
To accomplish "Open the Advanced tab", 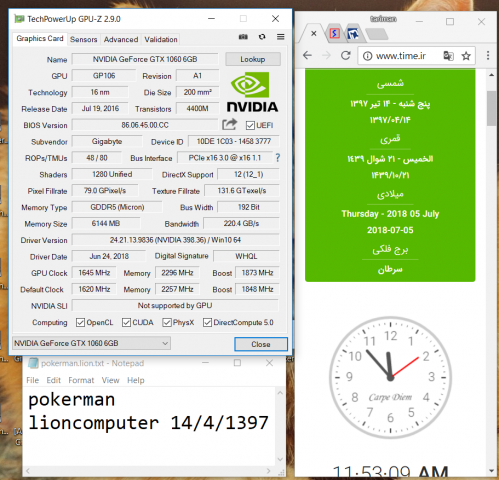I will (121, 40).
